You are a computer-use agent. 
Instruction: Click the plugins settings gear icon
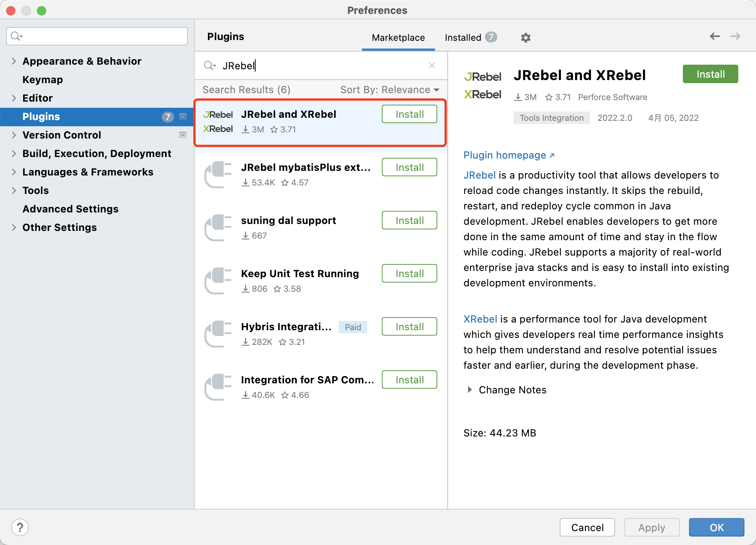pos(525,38)
